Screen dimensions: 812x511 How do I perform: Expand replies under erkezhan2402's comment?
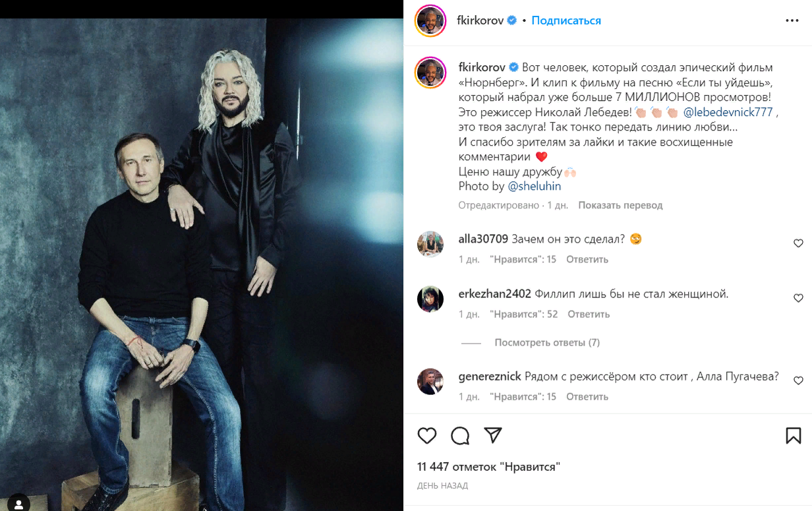pyautogui.click(x=547, y=343)
